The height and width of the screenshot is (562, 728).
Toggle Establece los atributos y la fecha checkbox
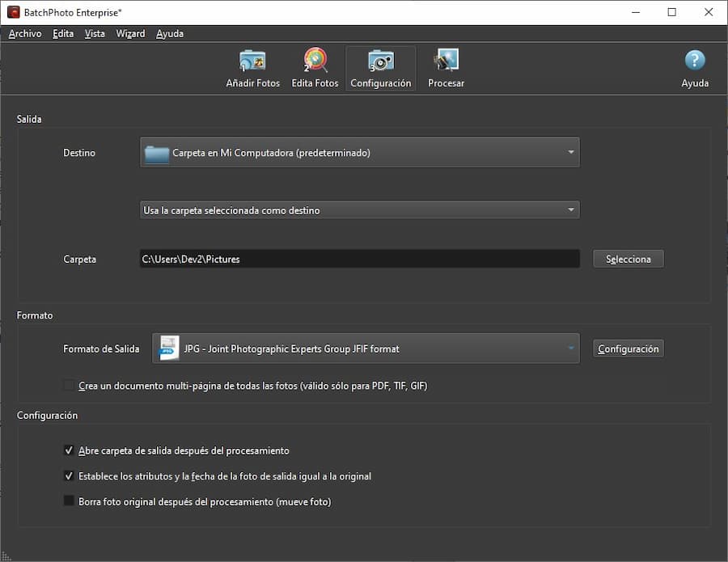[x=69, y=475]
